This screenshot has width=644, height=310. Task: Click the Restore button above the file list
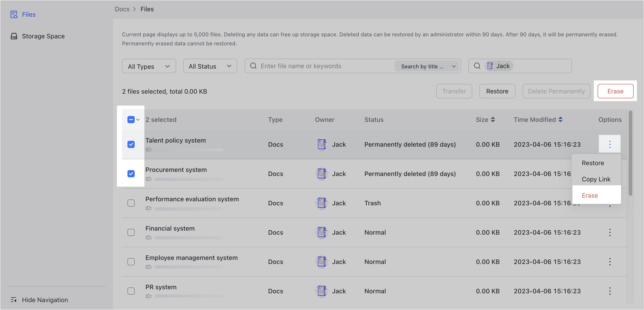(497, 91)
